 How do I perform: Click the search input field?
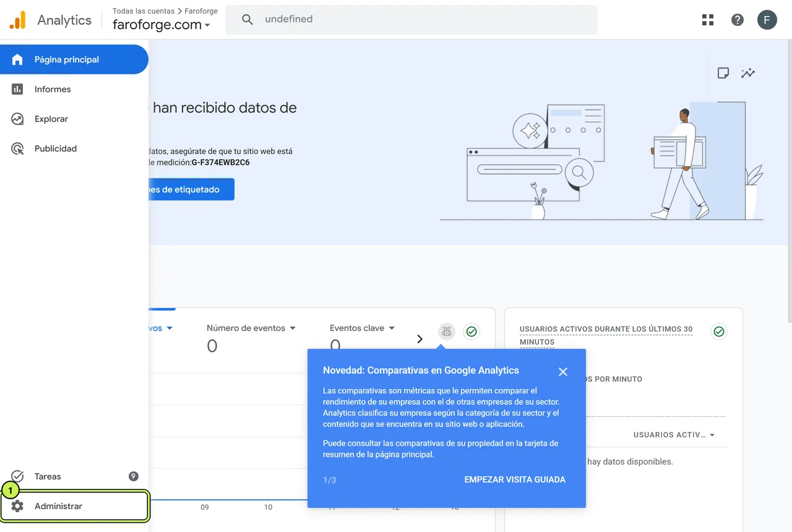[411, 19]
